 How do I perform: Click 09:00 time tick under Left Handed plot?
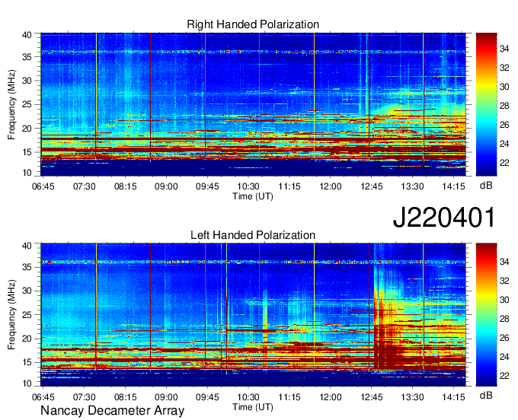coord(166,397)
